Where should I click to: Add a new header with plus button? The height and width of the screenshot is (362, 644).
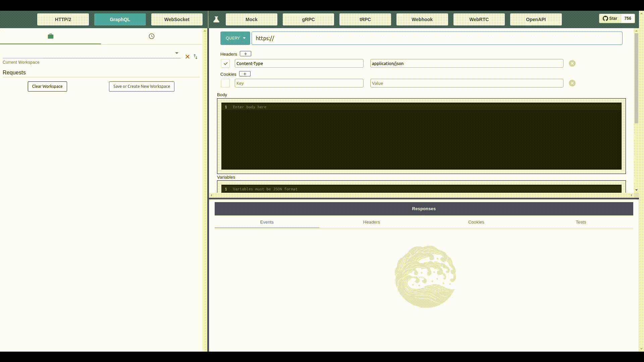point(246,54)
